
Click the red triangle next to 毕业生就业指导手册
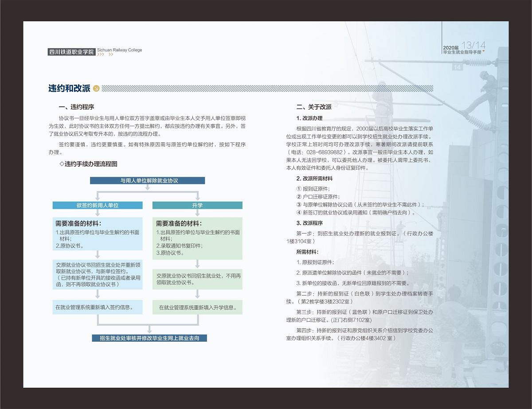pyautogui.click(x=484, y=51)
